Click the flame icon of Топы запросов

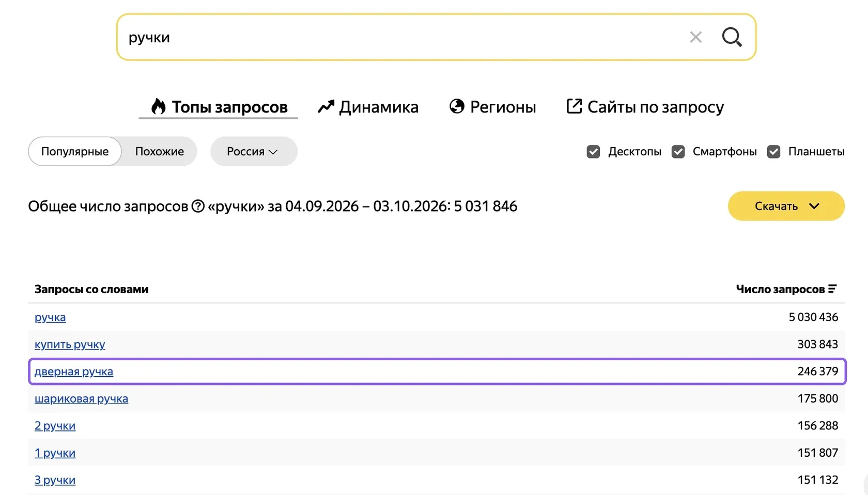(158, 106)
